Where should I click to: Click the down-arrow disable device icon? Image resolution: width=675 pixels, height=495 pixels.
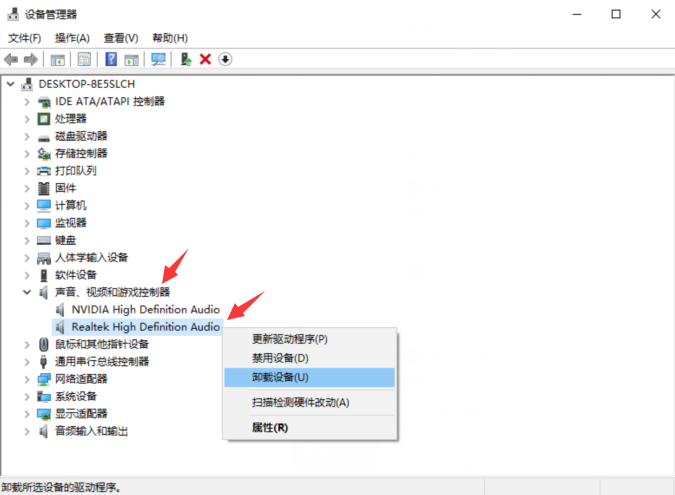[225, 59]
